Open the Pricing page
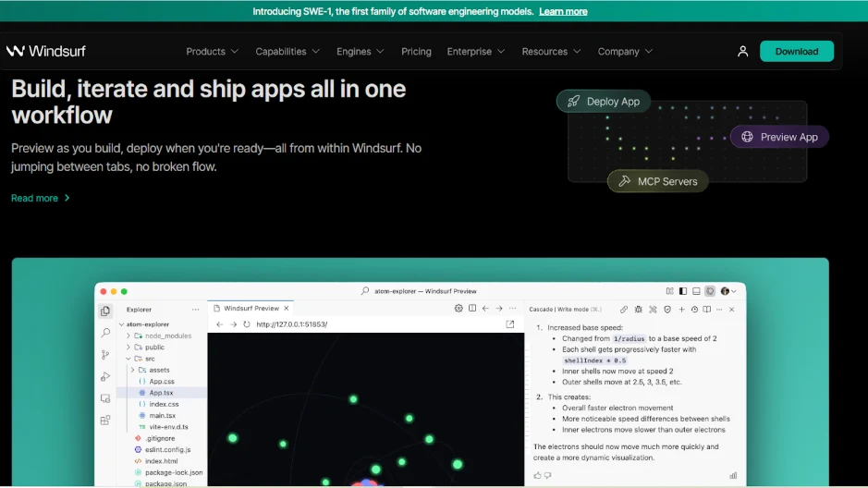 coord(416,52)
